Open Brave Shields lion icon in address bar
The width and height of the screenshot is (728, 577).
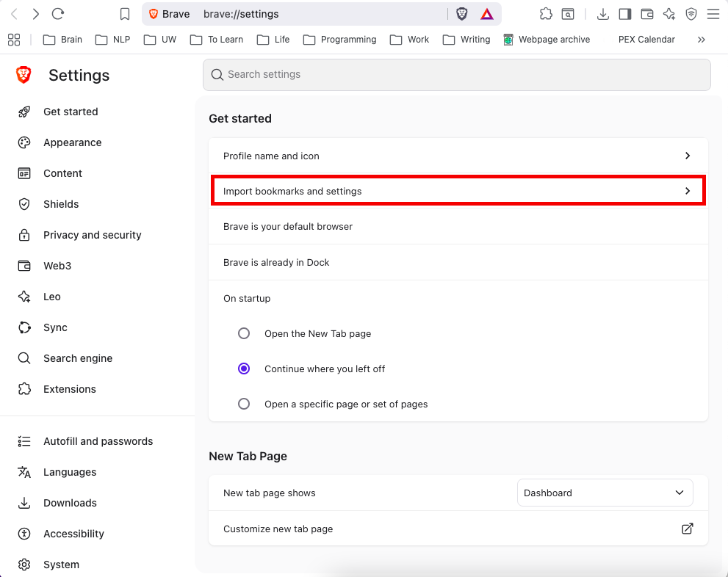(461, 14)
